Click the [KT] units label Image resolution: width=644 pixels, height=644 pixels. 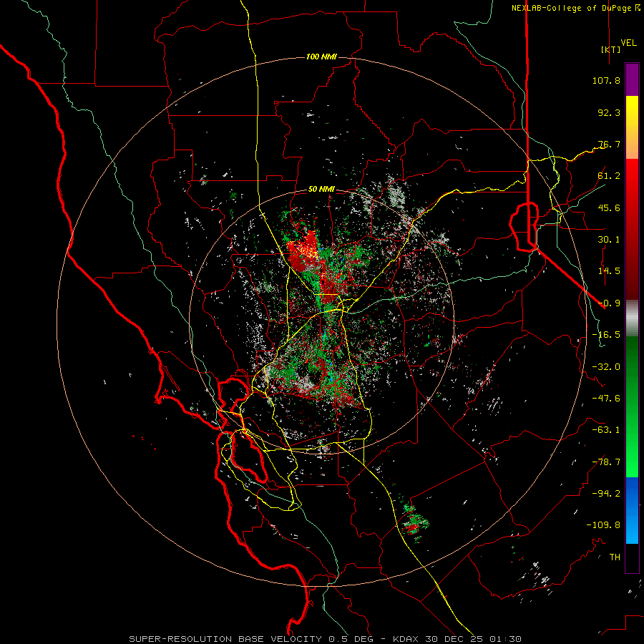pyautogui.click(x=611, y=49)
